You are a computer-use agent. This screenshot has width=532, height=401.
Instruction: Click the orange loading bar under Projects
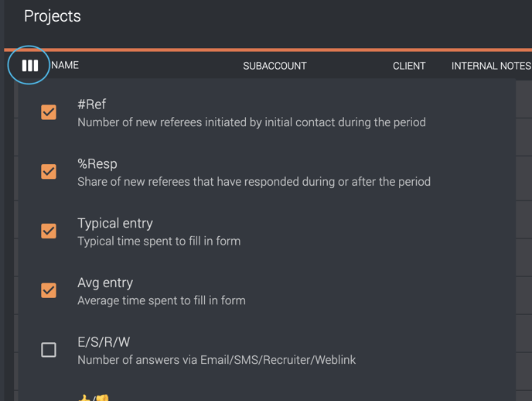268,50
